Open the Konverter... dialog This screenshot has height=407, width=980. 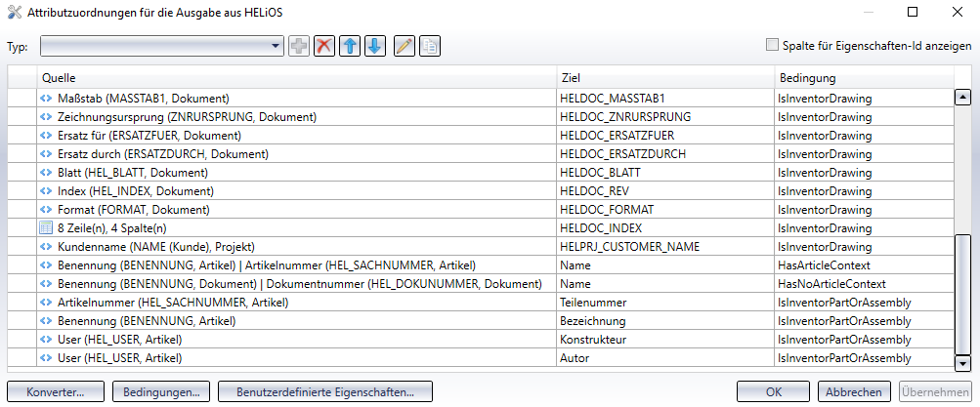pos(57,392)
